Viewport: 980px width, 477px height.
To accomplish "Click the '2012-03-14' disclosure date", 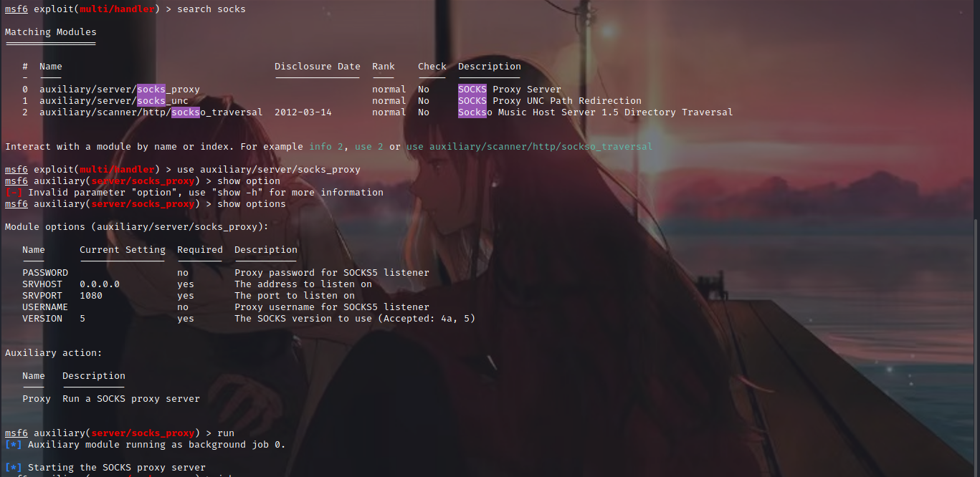I will [x=303, y=112].
